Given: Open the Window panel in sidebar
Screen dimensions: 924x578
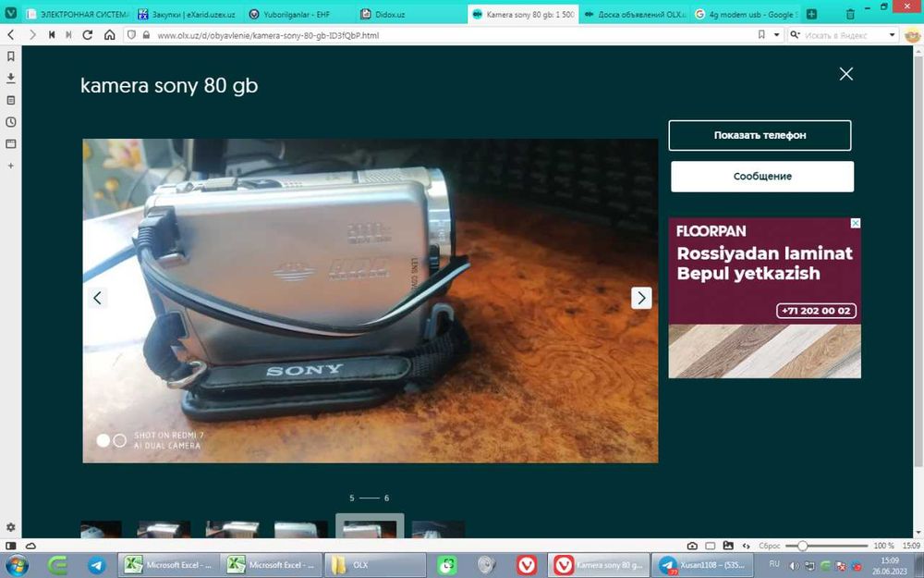Looking at the screenshot, I should (10, 144).
